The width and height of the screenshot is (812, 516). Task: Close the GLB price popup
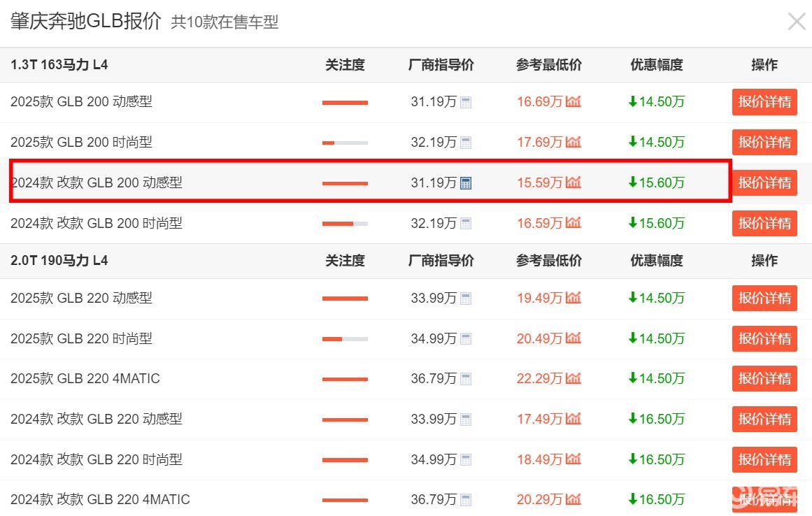pyautogui.click(x=797, y=22)
